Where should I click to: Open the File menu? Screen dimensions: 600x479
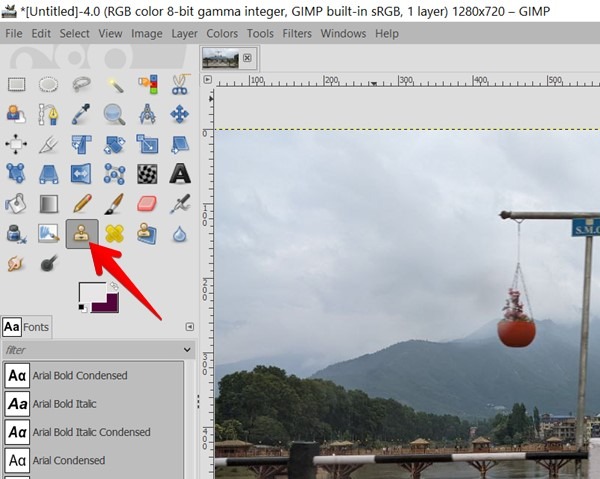point(14,34)
